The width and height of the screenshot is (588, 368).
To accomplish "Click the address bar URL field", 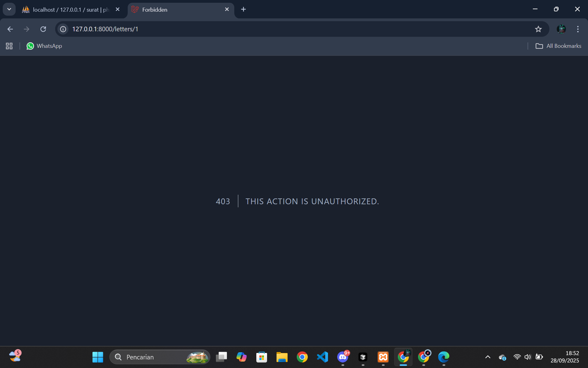I will point(276,29).
